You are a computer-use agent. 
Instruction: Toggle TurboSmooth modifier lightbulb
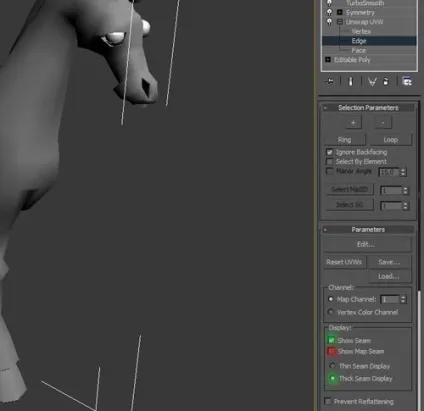(x=329, y=3)
